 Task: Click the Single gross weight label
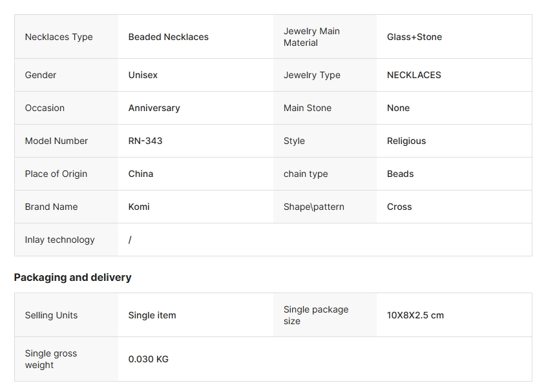[51, 359]
